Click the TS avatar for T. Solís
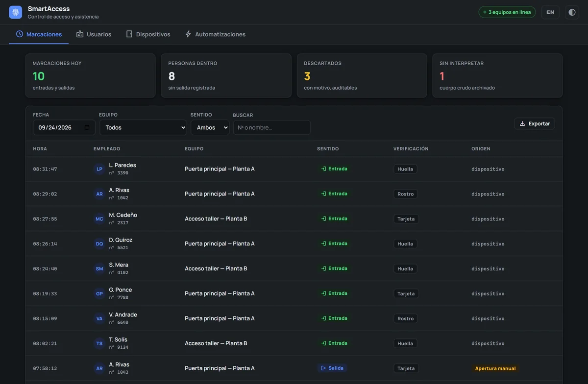Viewport: 588px width, 384px height. tap(99, 344)
